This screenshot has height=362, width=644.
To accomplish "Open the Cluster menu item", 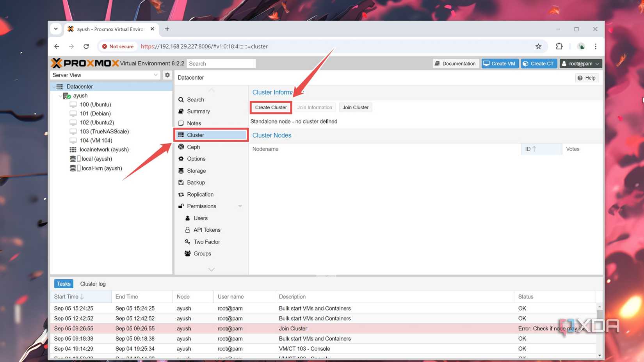I will 211,135.
